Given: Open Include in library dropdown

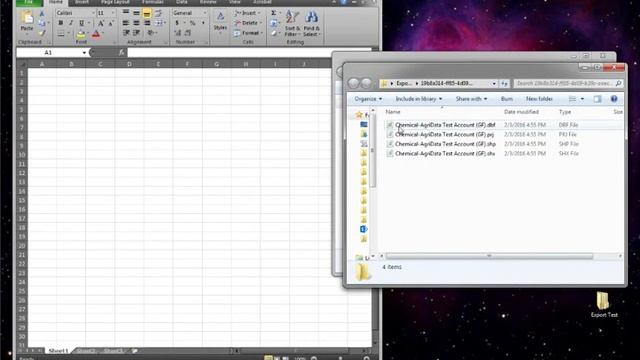Looking at the screenshot, I should click(x=419, y=99).
